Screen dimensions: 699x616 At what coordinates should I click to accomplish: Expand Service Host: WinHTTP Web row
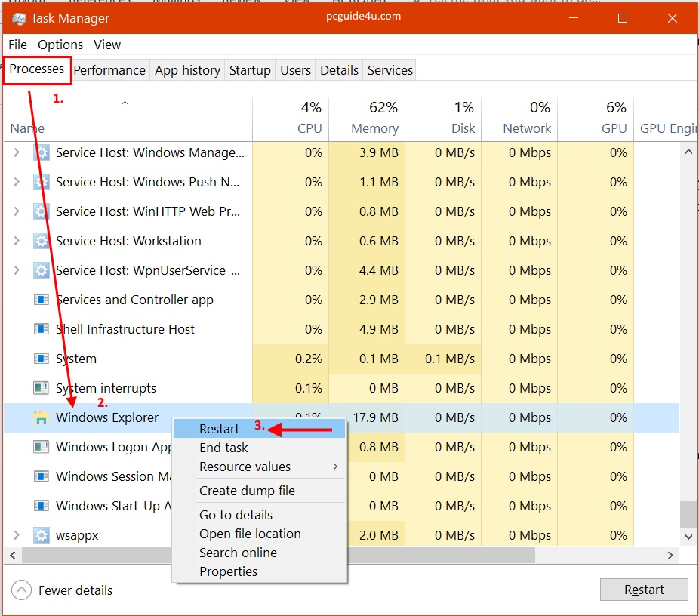(x=17, y=211)
